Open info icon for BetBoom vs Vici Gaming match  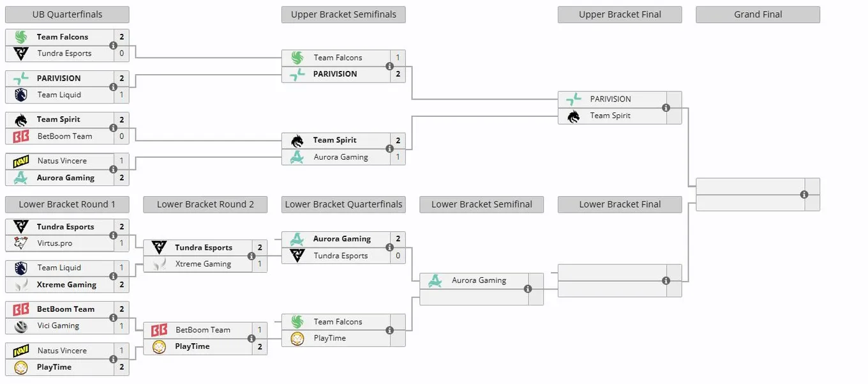tap(113, 318)
